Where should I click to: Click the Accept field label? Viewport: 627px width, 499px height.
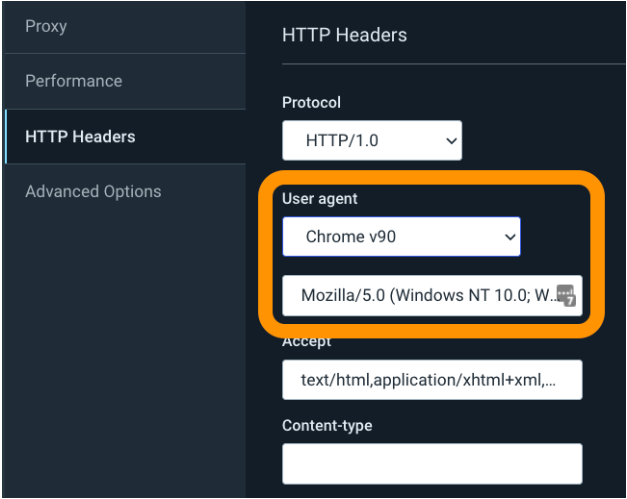306,341
